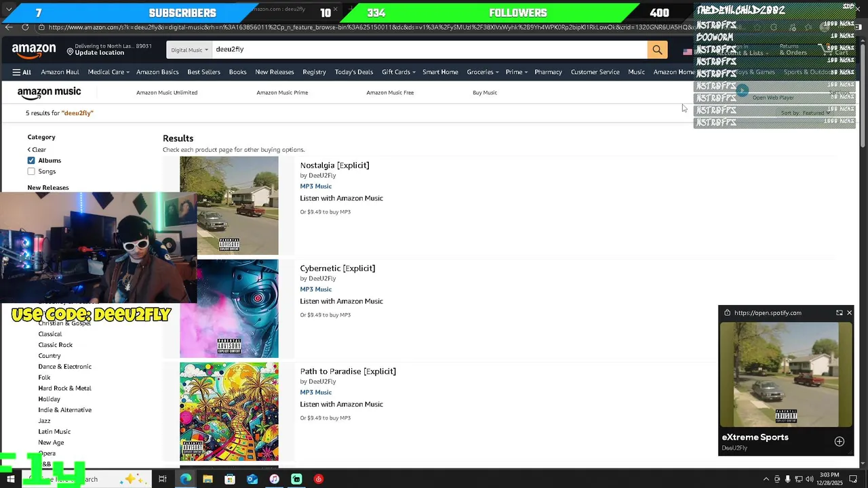Screen dimensions: 868x488
Task: Open Customer Service in nav bar
Action: coord(595,72)
